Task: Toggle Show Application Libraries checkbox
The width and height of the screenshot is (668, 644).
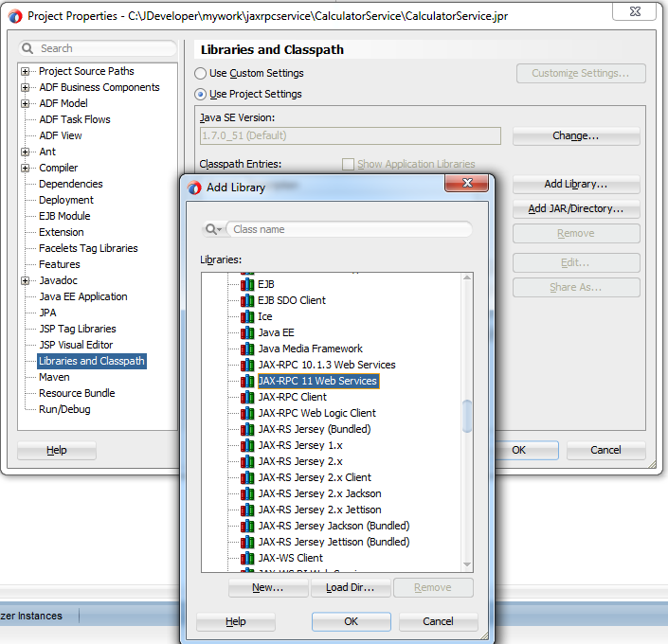Action: click(x=348, y=165)
